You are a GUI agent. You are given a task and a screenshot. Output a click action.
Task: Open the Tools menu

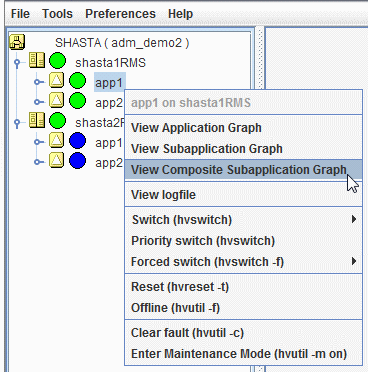[x=57, y=14]
